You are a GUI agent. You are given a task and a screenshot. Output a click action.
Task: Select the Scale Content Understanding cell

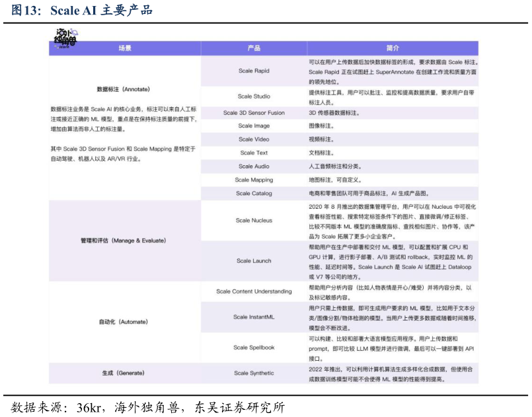point(254,291)
